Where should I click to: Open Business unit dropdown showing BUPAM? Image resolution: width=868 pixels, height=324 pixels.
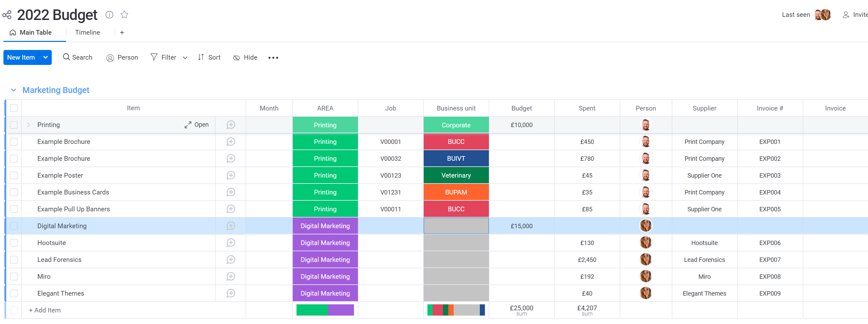click(x=456, y=192)
